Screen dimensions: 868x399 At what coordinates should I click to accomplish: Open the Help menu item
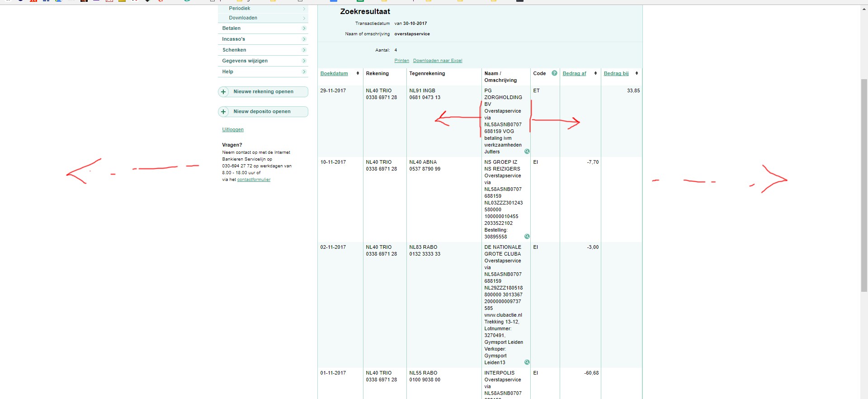(228, 71)
